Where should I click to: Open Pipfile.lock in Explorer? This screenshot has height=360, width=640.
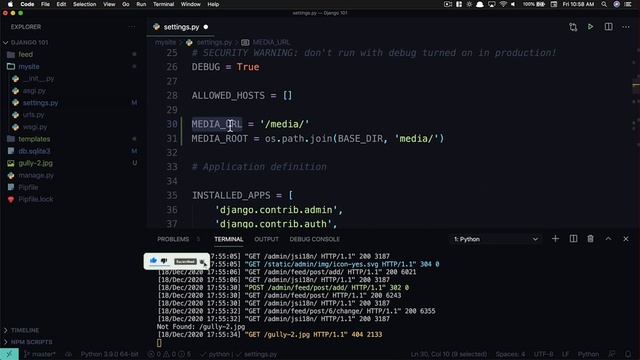(36, 199)
